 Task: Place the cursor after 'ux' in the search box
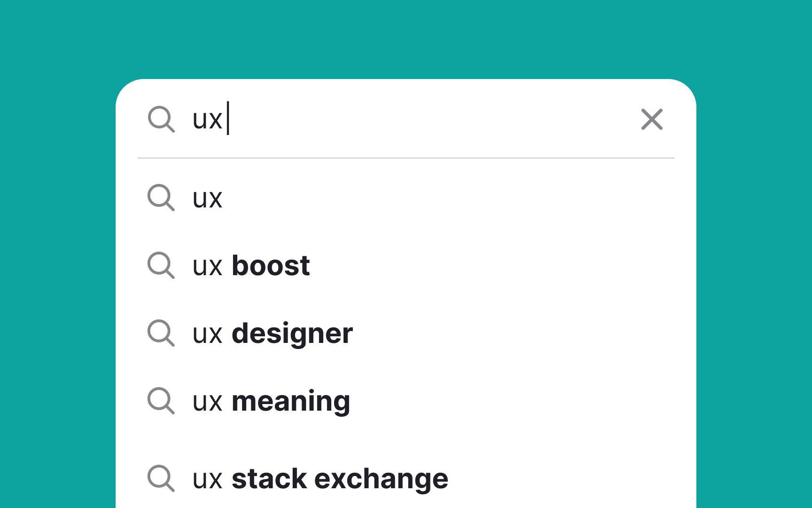pyautogui.click(x=227, y=120)
